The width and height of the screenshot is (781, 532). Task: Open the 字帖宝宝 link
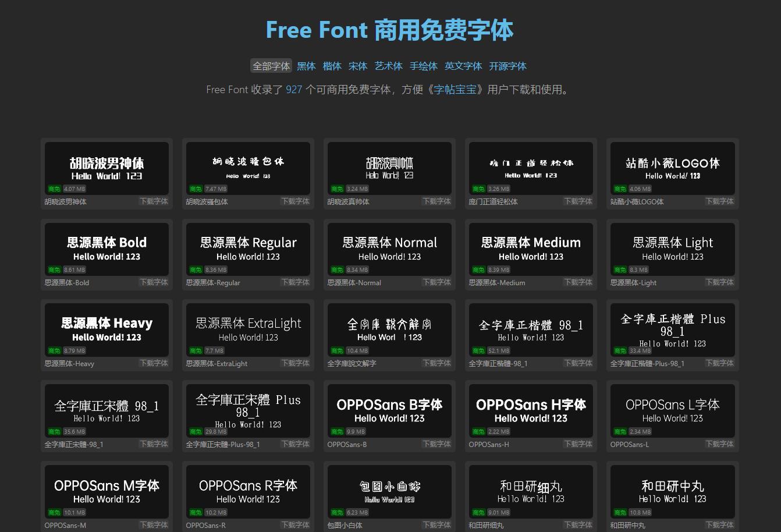(456, 90)
